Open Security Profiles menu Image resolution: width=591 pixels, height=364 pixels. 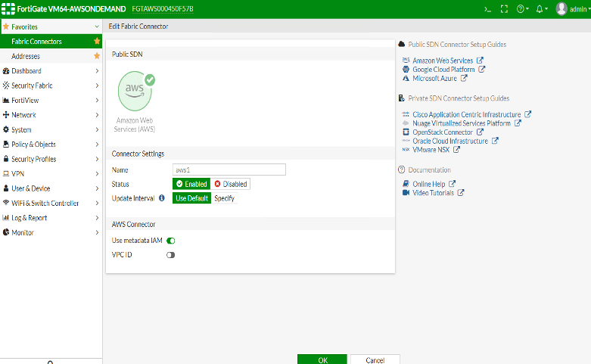click(51, 159)
